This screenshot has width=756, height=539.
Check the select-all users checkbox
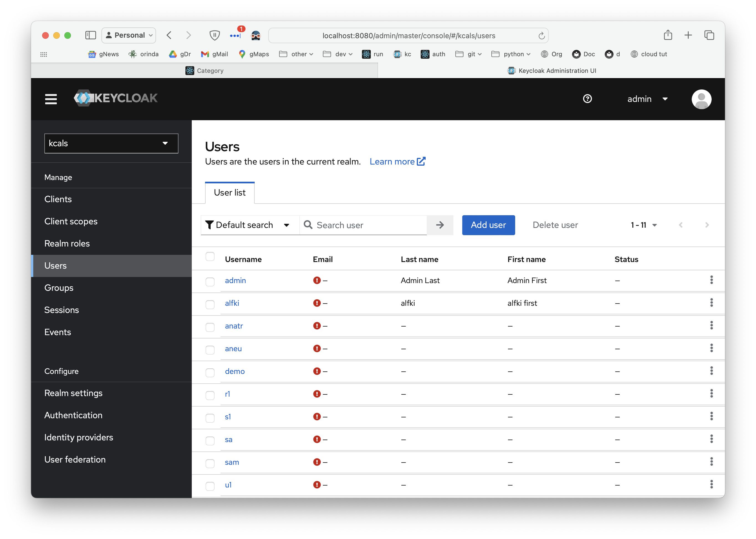(x=210, y=256)
